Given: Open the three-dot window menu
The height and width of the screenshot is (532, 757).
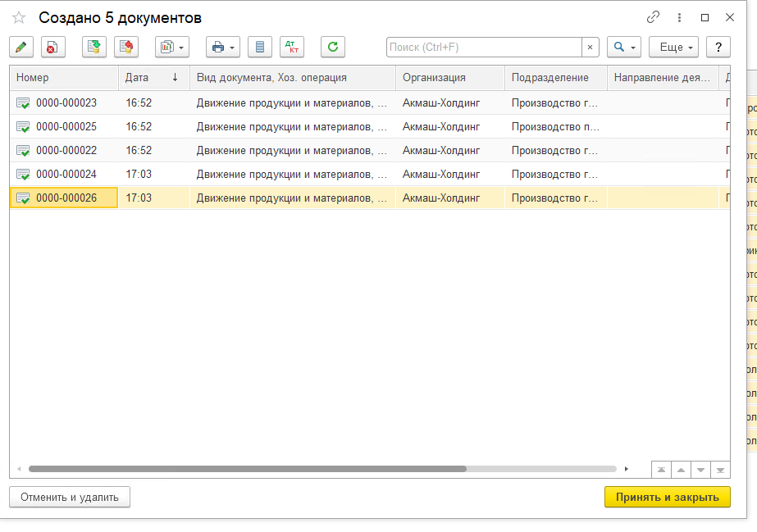Looking at the screenshot, I should [679, 17].
